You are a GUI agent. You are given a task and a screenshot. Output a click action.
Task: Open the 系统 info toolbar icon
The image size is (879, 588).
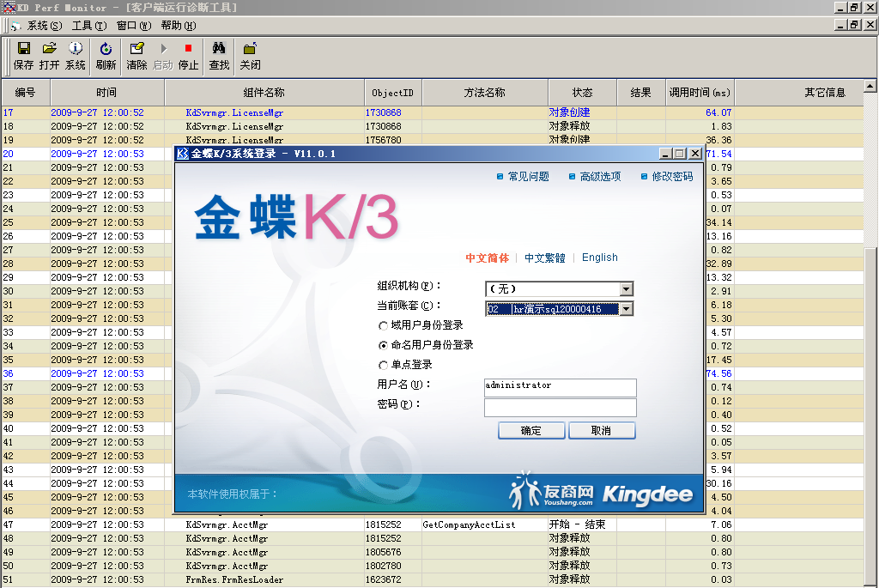[76, 50]
